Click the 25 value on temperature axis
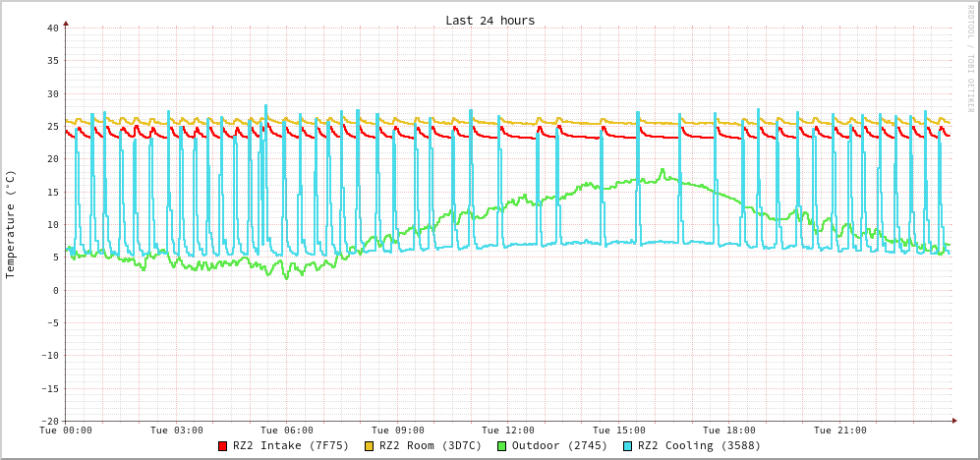 tap(52, 126)
